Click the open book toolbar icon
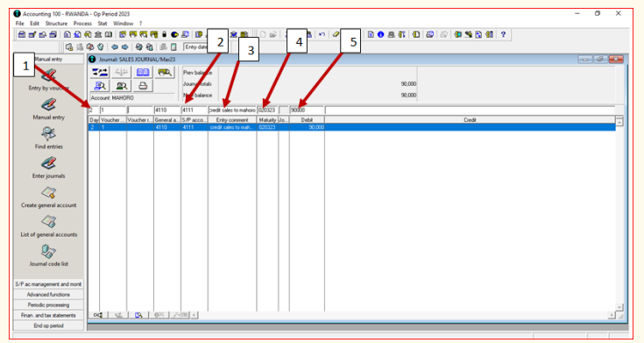This screenshot has width=644, height=343. point(109,34)
